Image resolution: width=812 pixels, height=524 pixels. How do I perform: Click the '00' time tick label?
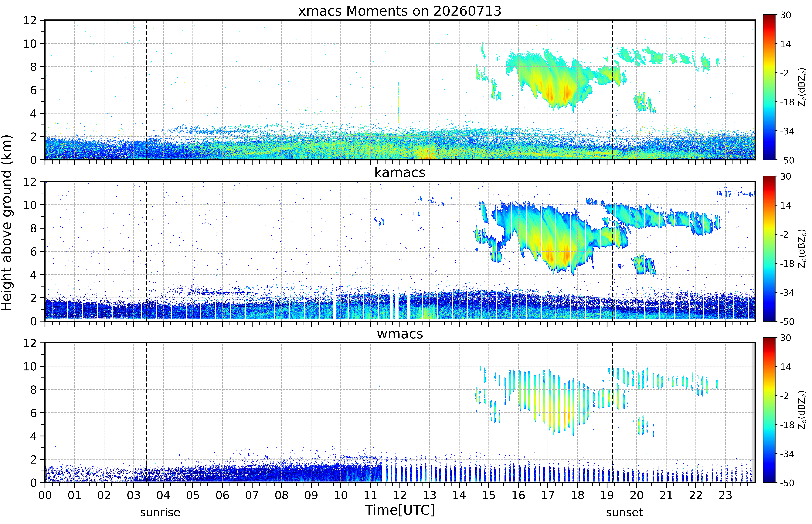point(45,495)
